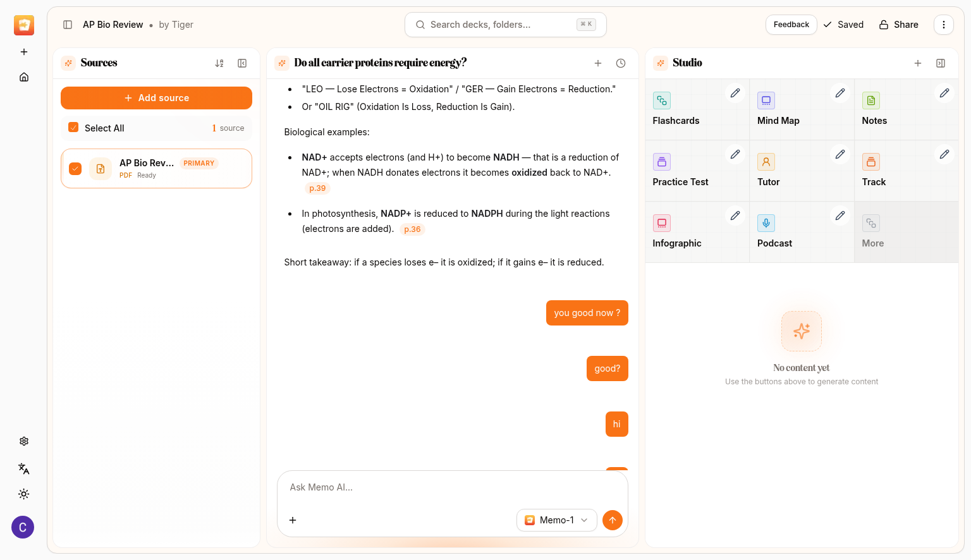Toggle the Select All checkbox
This screenshot has height=560, width=971.
click(x=73, y=128)
